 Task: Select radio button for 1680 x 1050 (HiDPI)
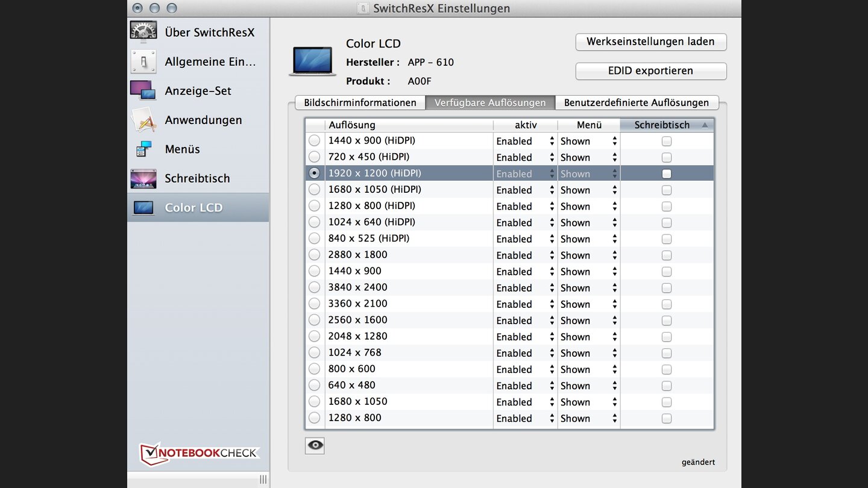(x=314, y=189)
